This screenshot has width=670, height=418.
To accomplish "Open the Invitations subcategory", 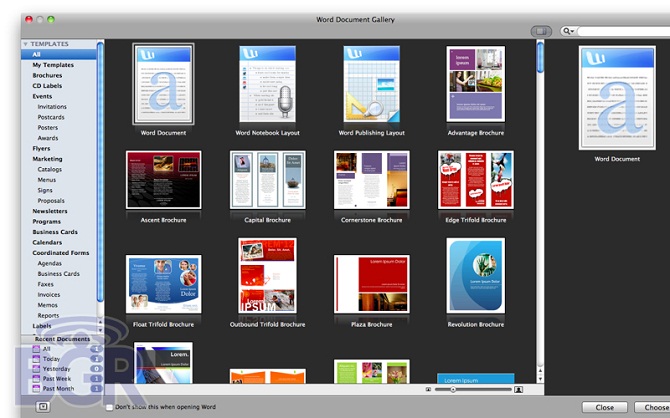I will (52, 107).
